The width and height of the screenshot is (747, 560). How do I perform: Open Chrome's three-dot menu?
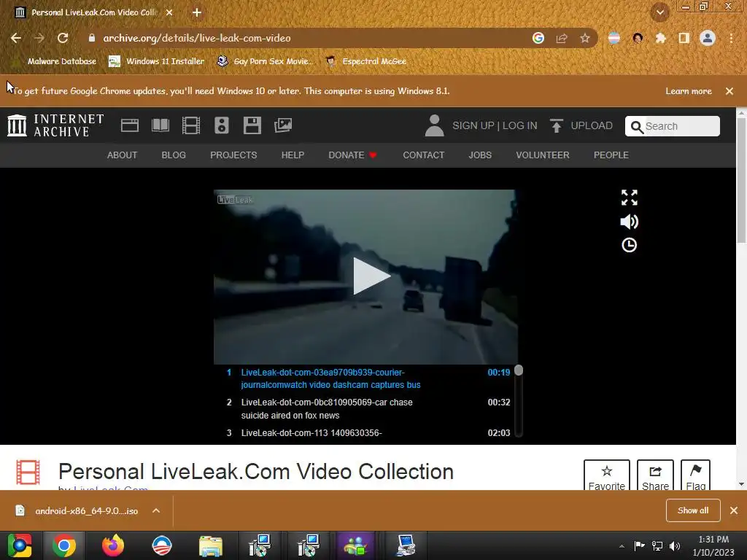point(731,38)
